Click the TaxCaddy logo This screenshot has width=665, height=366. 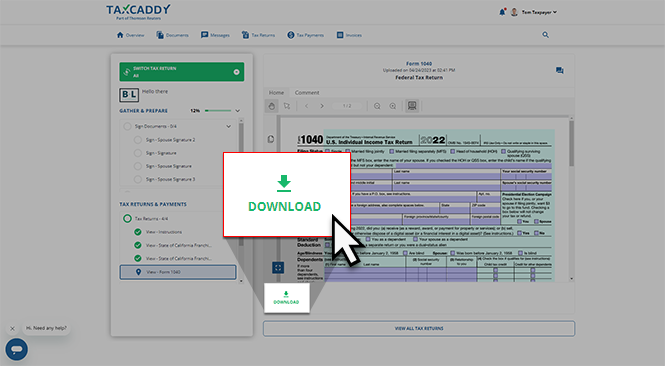(138, 12)
